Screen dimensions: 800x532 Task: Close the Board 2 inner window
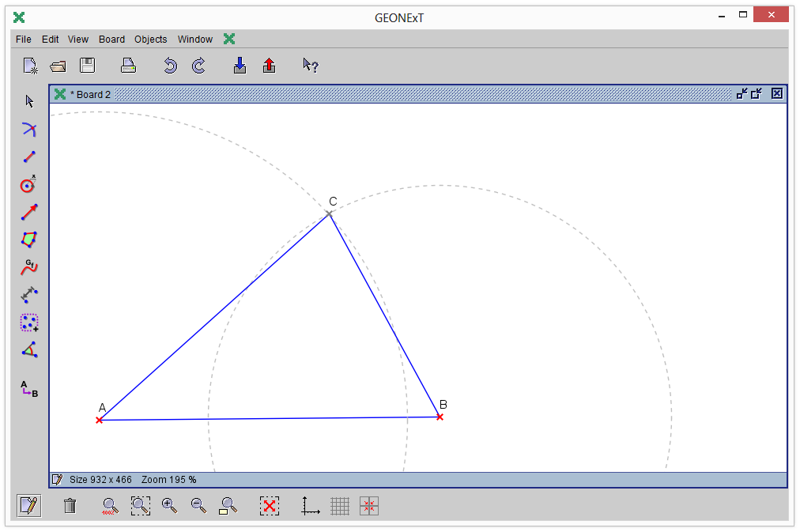(x=776, y=93)
